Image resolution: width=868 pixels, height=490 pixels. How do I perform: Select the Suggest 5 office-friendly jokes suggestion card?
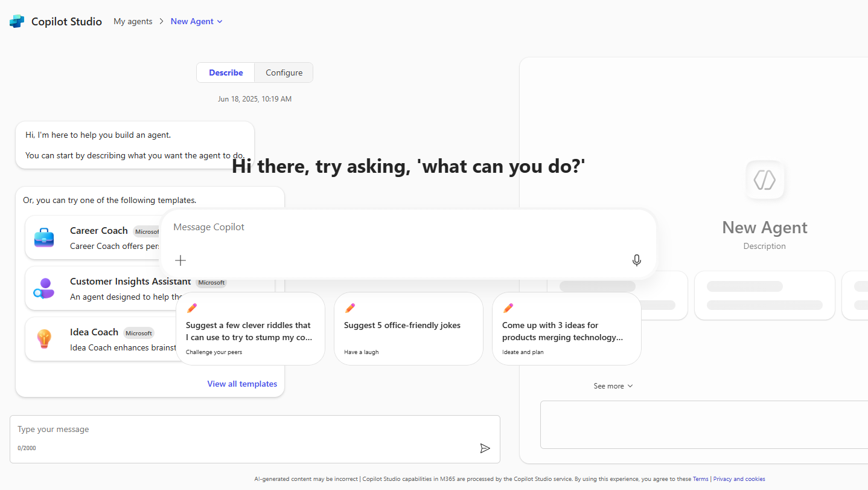pyautogui.click(x=408, y=329)
